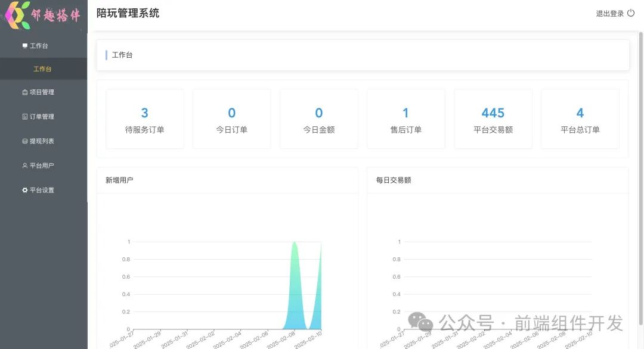Click the 今日订单 stat card
The image size is (644, 349).
pyautogui.click(x=231, y=119)
